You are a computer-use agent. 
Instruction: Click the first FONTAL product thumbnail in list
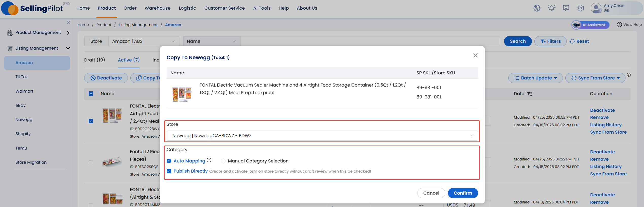[112, 115]
